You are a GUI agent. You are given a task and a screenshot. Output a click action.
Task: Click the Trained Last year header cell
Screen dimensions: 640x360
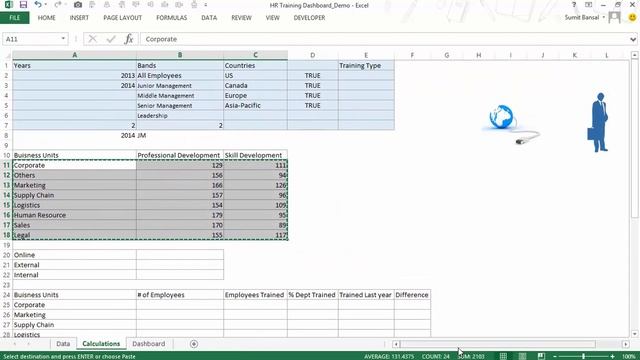pyautogui.click(x=366, y=295)
